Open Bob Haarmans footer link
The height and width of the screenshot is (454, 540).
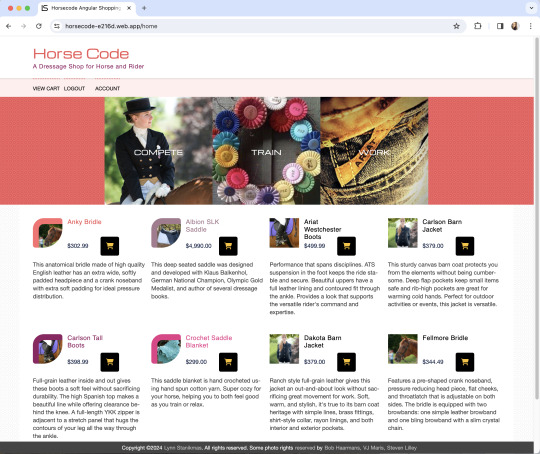(342, 448)
